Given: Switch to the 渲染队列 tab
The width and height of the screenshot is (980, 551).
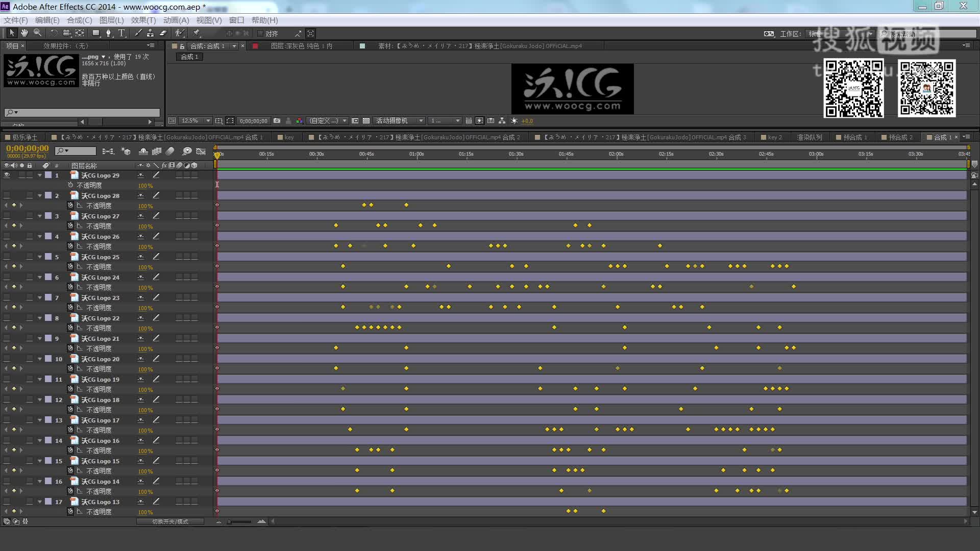Looking at the screenshot, I should click(x=810, y=137).
